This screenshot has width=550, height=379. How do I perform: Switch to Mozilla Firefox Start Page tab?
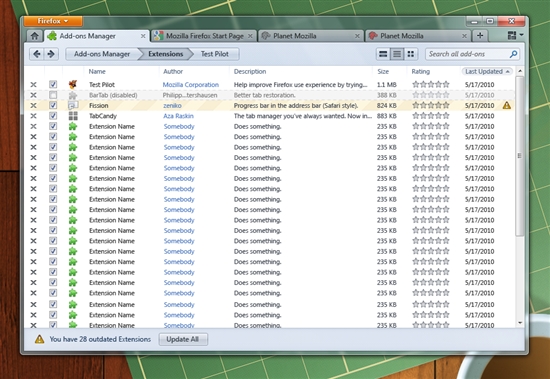pos(205,36)
